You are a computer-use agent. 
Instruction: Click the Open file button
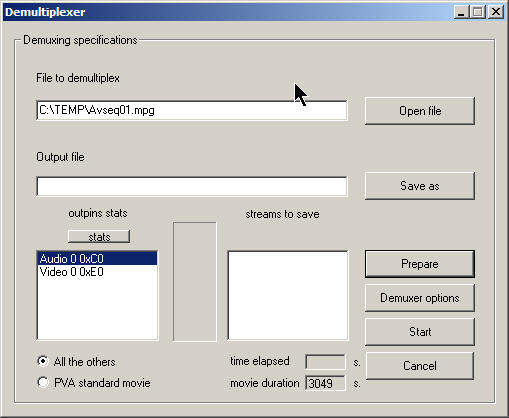point(420,111)
